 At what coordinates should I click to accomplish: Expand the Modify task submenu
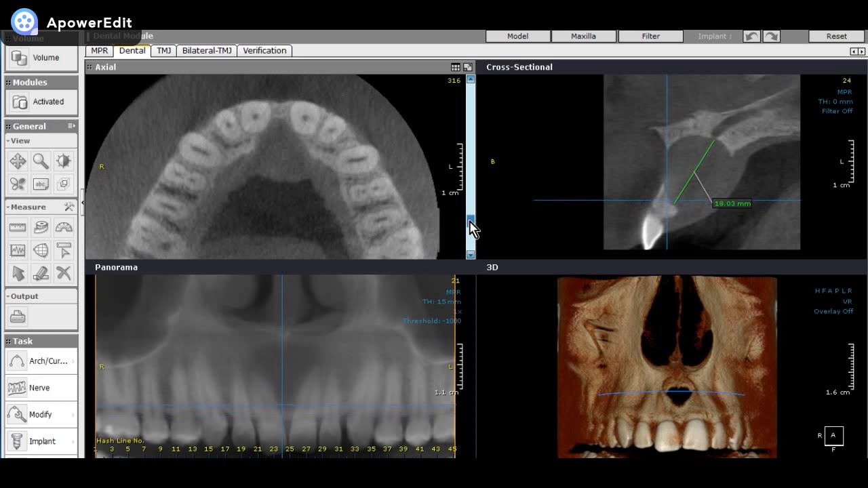(x=73, y=415)
